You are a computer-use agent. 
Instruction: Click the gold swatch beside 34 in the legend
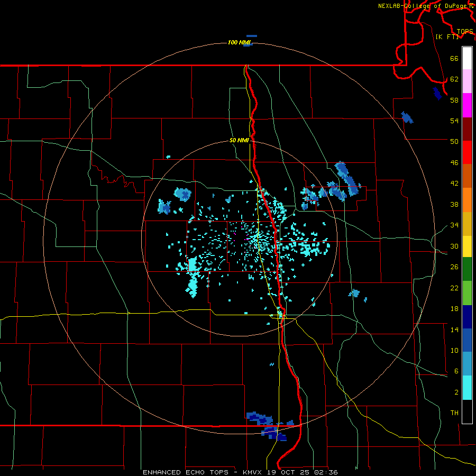[x=467, y=224]
